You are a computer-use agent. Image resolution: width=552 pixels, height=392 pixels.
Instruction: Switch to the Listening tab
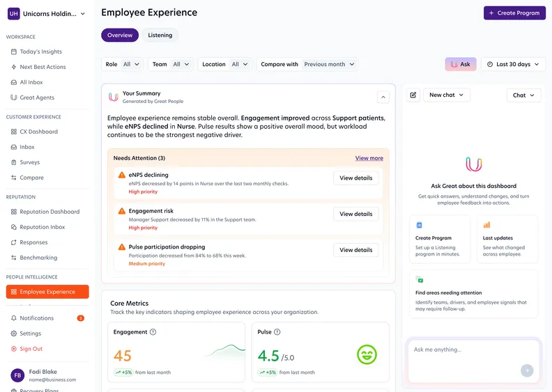point(160,35)
